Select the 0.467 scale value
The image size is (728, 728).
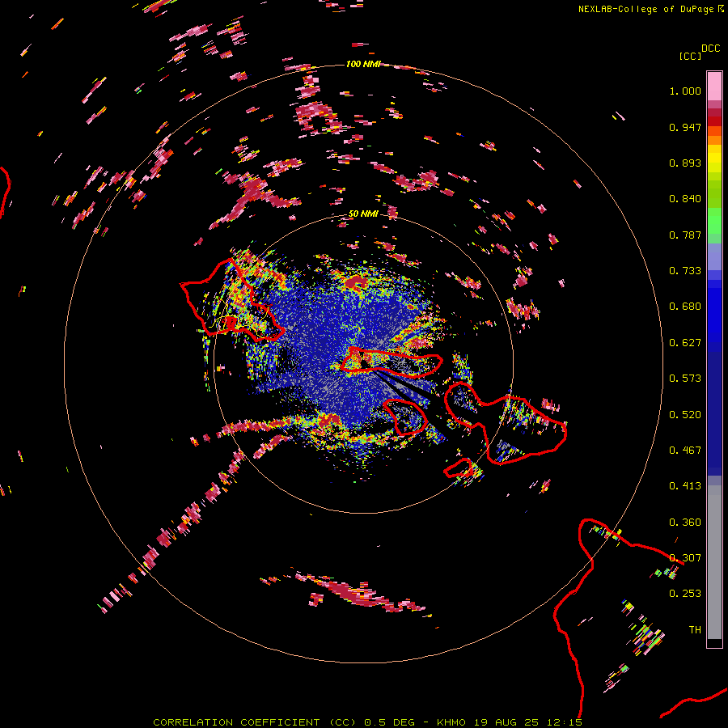click(x=685, y=451)
